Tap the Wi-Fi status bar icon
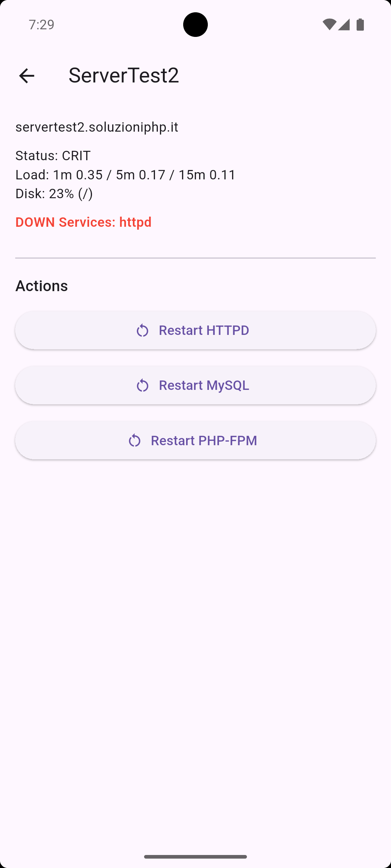Screen dimensions: 391x868 click(329, 25)
